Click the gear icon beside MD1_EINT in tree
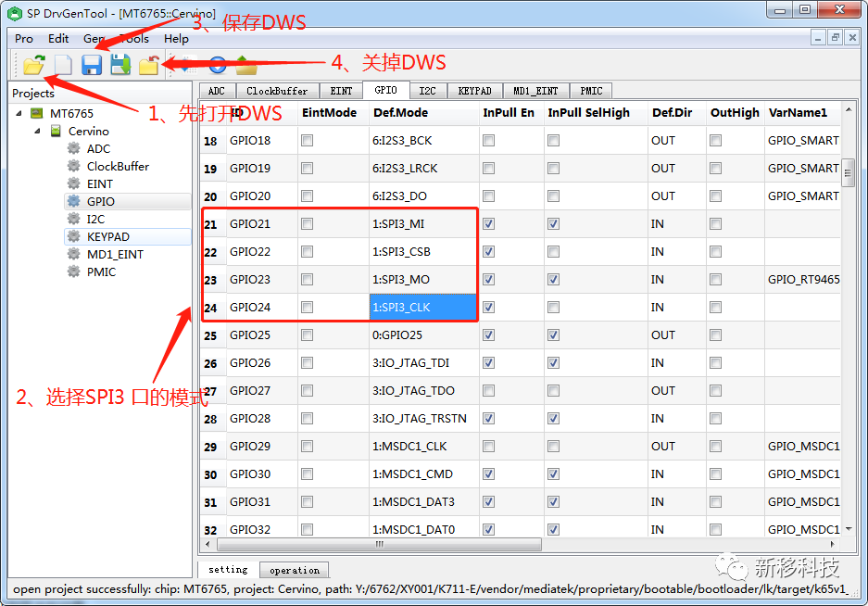868x606 pixels. tap(73, 254)
